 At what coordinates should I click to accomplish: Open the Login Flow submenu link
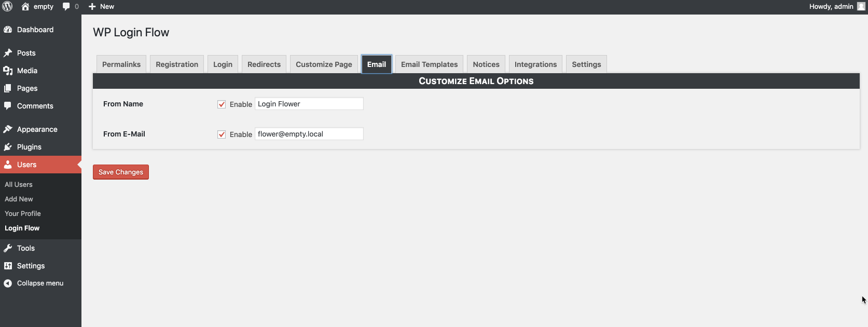click(x=22, y=228)
